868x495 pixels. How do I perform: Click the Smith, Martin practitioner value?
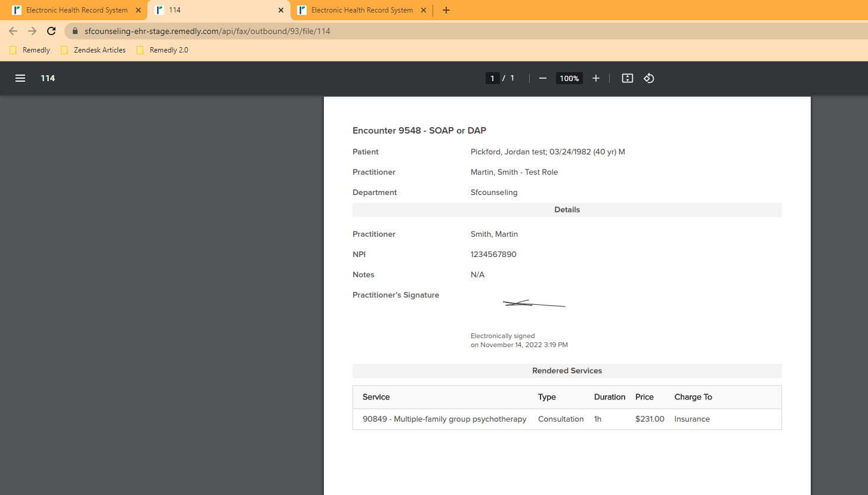pos(494,234)
